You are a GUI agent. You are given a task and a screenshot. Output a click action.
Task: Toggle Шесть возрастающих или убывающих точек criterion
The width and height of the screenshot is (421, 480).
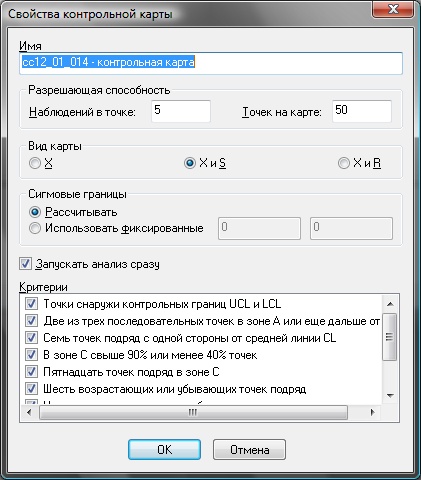point(31,389)
